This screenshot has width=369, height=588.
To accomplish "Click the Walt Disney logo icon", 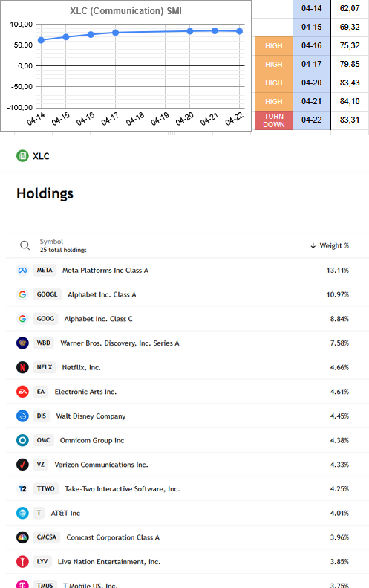I will pos(22,416).
